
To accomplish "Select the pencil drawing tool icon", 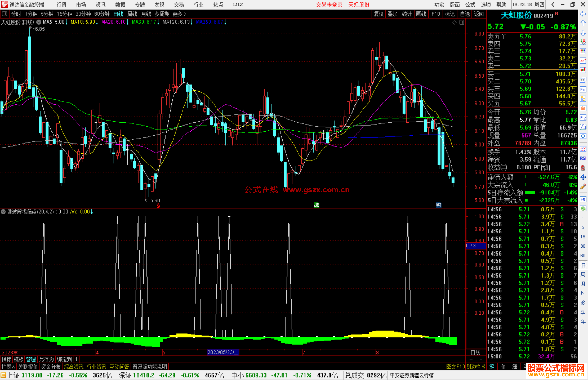I will coord(583,187).
